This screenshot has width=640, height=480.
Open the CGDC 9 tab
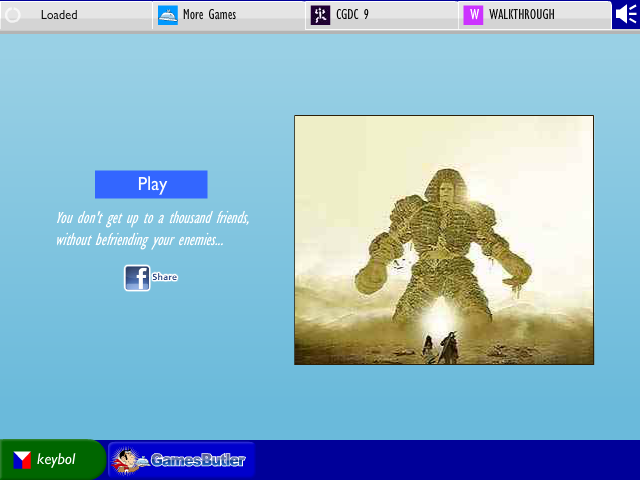click(382, 15)
